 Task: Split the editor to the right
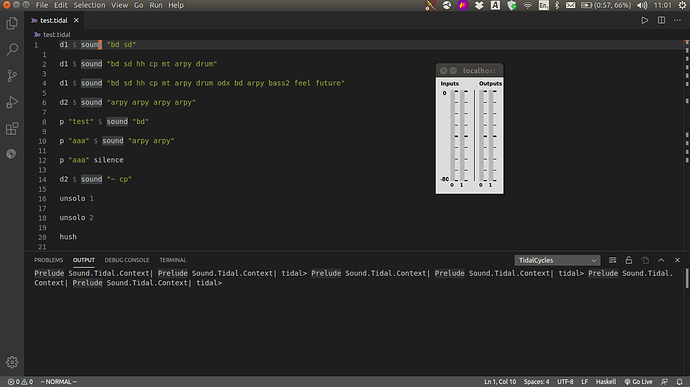[x=661, y=20]
